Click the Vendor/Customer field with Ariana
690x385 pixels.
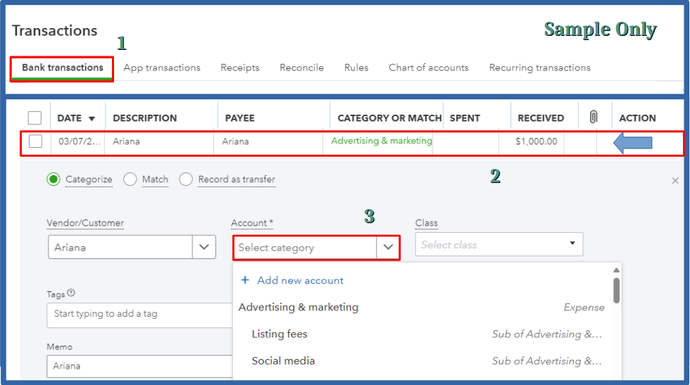120,247
